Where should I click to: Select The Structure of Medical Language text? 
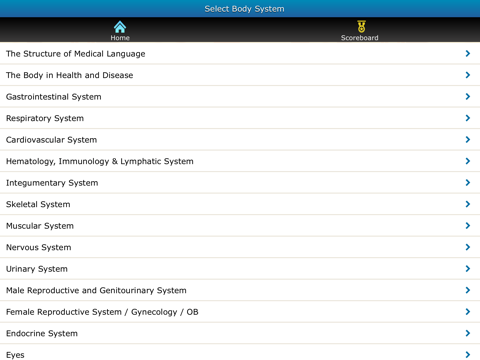tap(76, 54)
